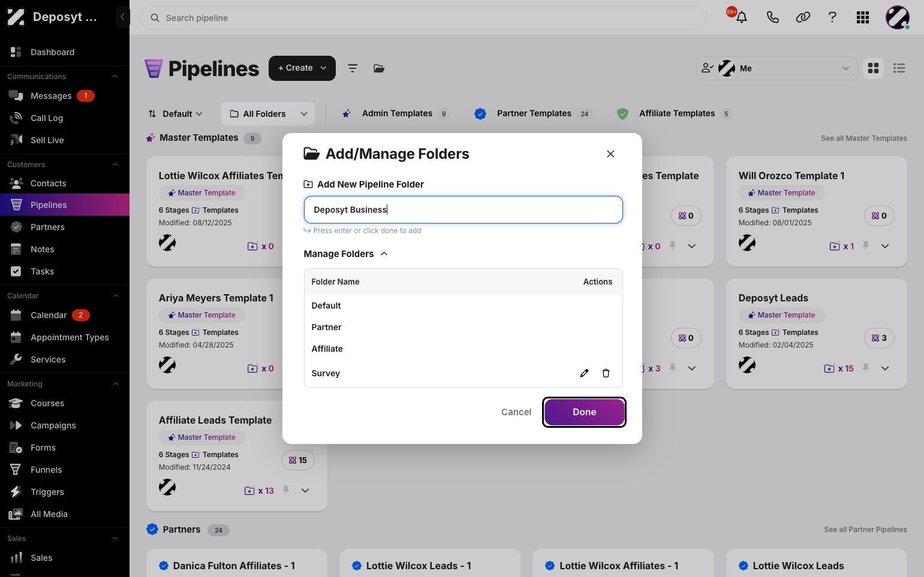This screenshot has height=577, width=924.
Task: Select the Admin Templates tab
Action: click(396, 114)
